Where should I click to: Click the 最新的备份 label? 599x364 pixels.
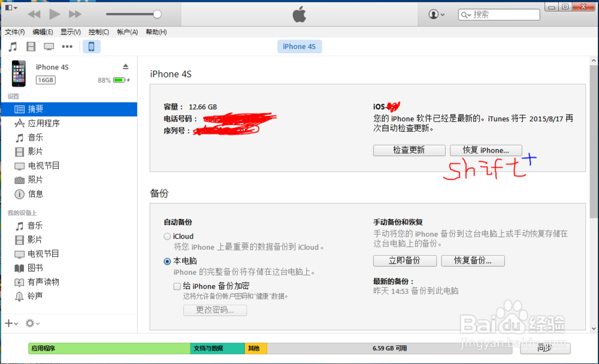click(x=394, y=281)
